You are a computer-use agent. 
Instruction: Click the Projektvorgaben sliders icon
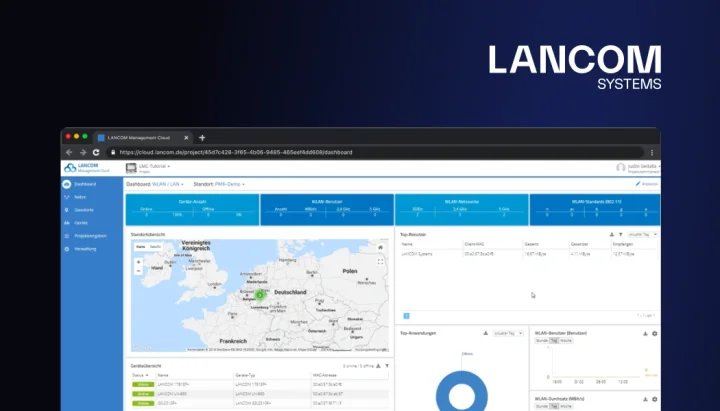coord(67,236)
